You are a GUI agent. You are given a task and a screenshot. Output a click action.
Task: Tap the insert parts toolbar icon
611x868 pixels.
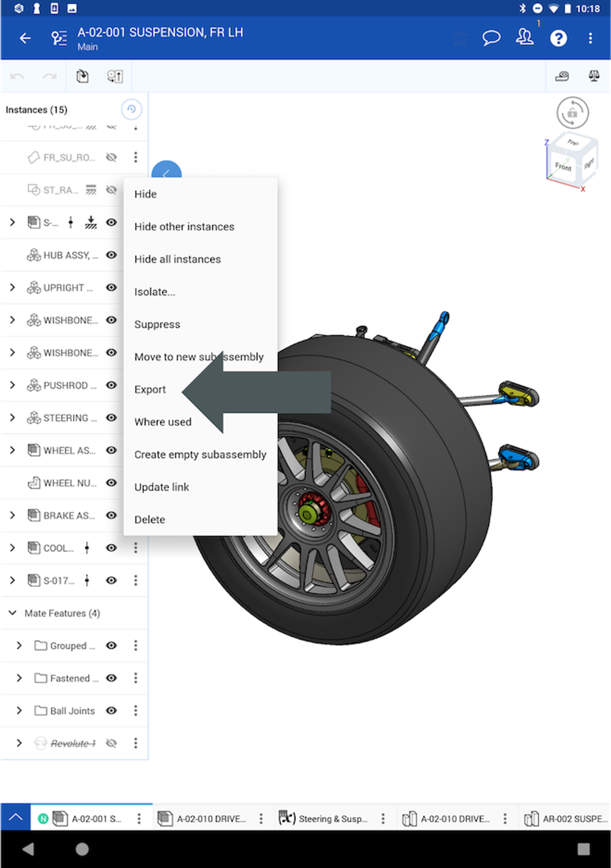82,76
